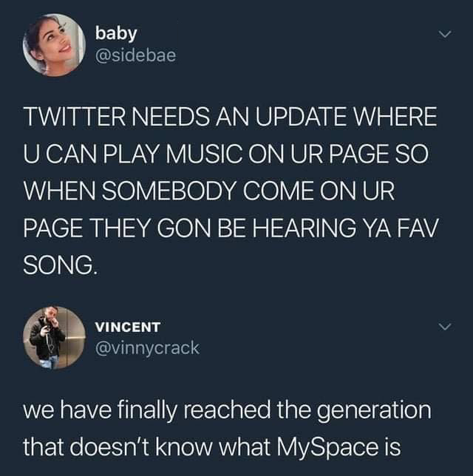
Task: Expand the options chevron on VINCENT's reply
Action: [445, 327]
